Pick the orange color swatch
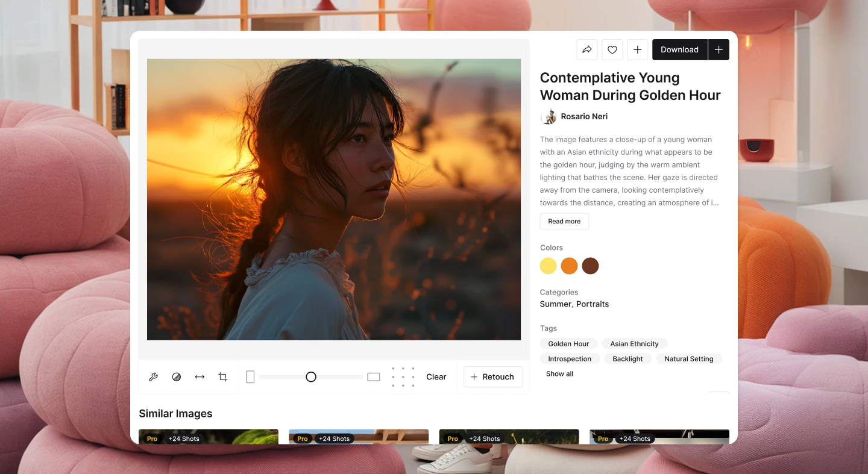The image size is (868, 474). [x=569, y=266]
